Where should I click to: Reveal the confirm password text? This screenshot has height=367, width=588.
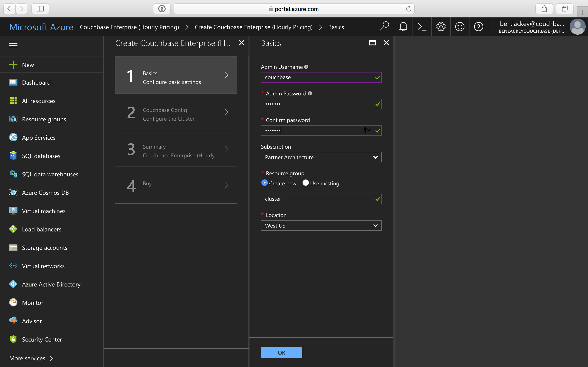pyautogui.click(x=365, y=130)
